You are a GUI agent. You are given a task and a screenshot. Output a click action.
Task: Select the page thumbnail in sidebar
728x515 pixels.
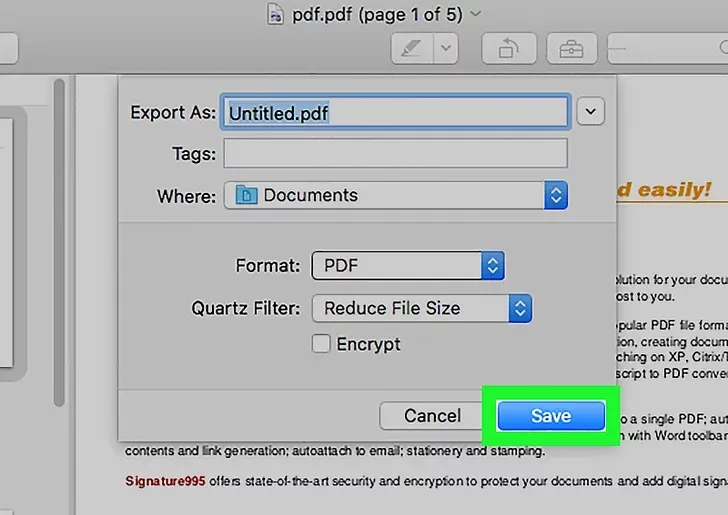[6, 243]
